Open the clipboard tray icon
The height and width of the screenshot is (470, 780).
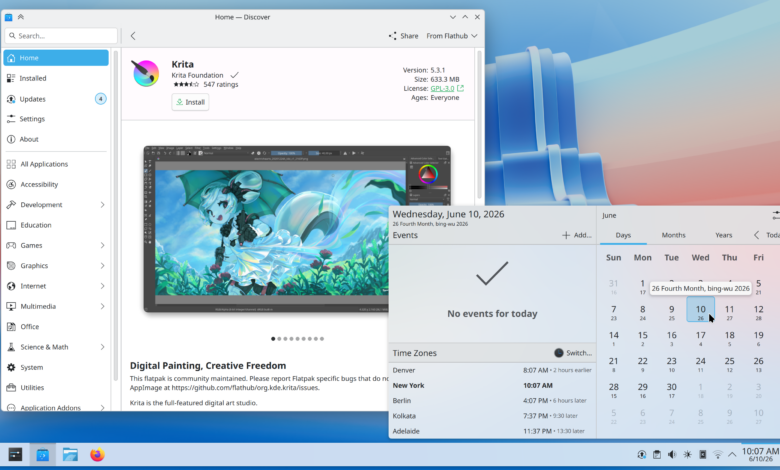pos(657,455)
